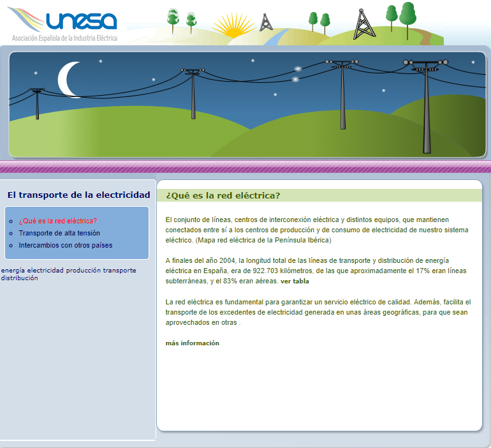Click the leftmost pair of trees in header
Image resolution: width=491 pixels, height=448 pixels.
(181, 20)
